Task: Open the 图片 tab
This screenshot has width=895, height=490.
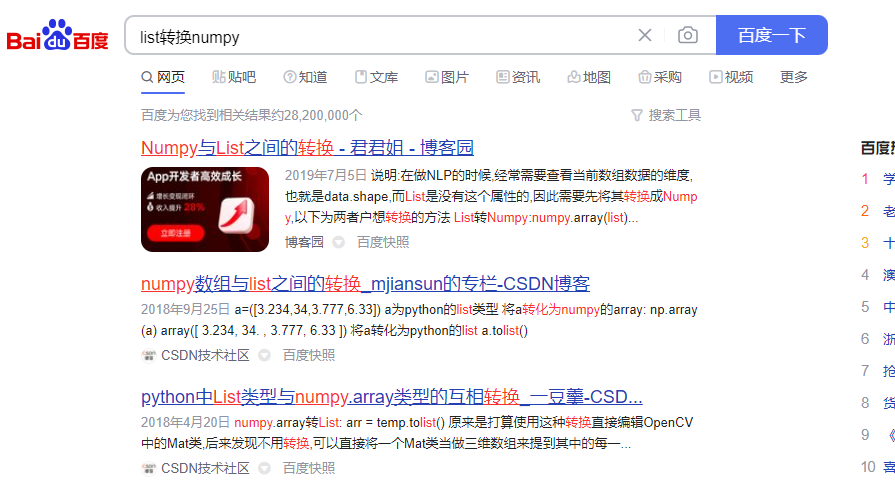Action: coord(447,77)
